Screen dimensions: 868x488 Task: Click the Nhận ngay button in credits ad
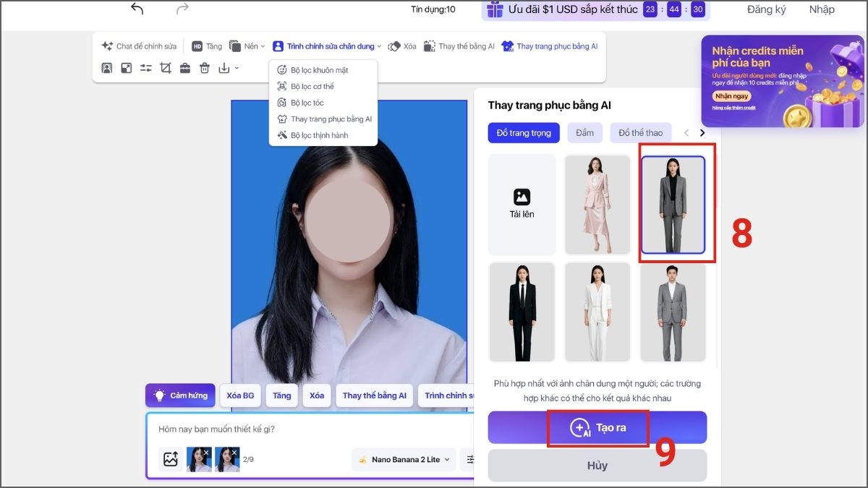click(x=731, y=96)
